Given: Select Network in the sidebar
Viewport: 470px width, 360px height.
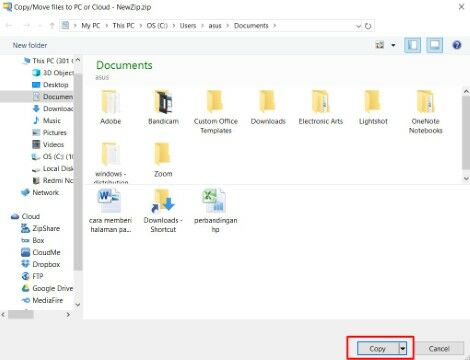Looking at the screenshot, I should pyautogui.click(x=40, y=193).
